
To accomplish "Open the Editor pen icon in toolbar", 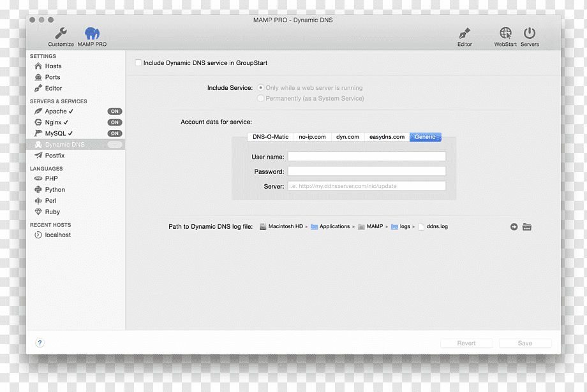I will click(464, 33).
